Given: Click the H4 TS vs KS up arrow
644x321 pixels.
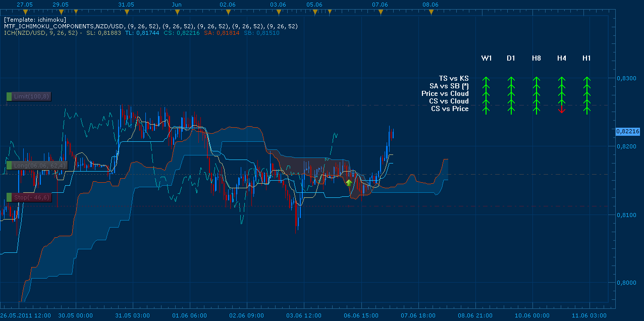Looking at the screenshot, I should click(561, 79).
